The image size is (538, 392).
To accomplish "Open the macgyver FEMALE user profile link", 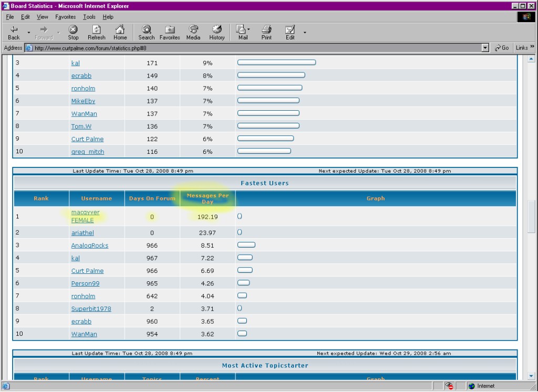I will click(x=86, y=216).
